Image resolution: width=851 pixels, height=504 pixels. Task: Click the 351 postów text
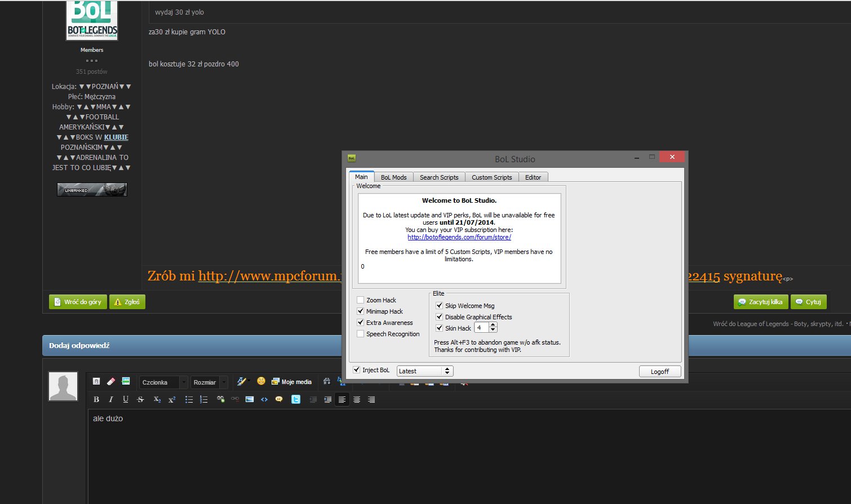[x=92, y=72]
